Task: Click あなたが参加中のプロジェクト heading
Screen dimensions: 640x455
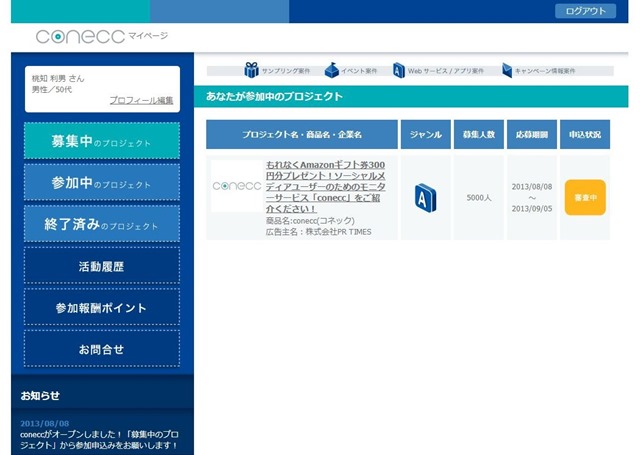Action: tap(274, 96)
